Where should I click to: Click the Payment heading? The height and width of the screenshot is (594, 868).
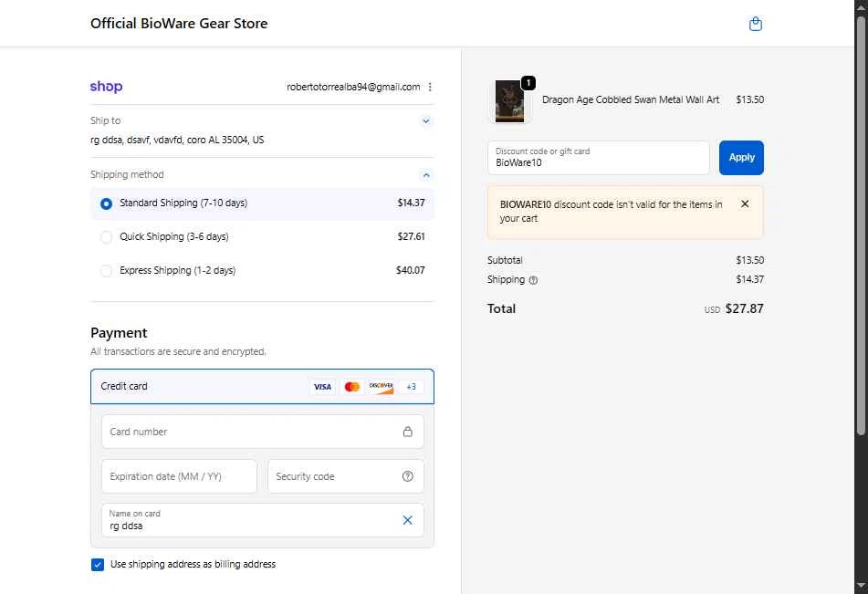point(119,333)
